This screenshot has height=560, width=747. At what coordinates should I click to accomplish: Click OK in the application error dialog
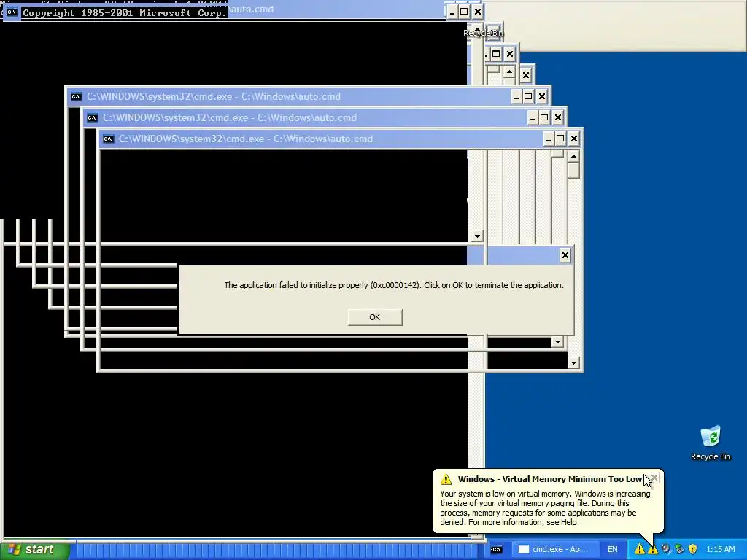375,317
